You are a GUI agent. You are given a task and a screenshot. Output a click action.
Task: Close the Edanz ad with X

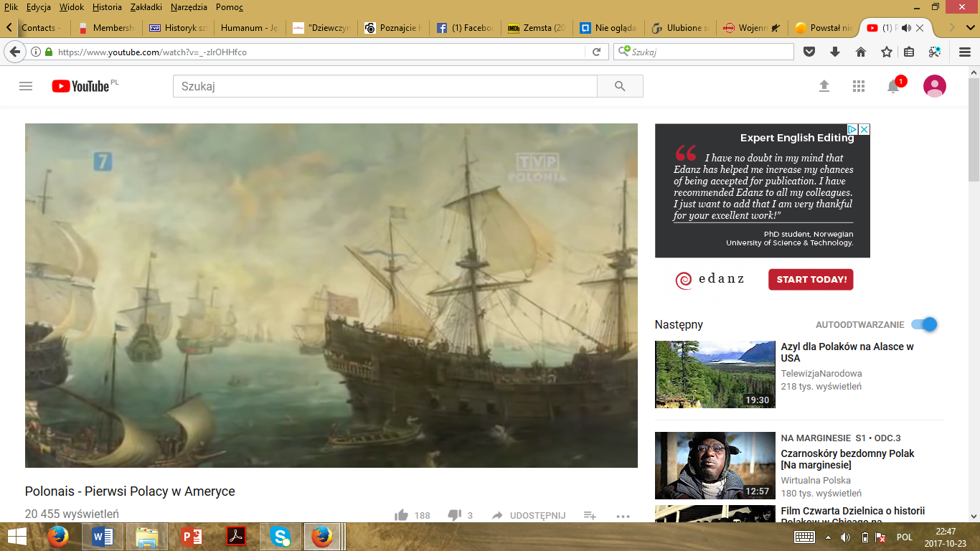864,129
